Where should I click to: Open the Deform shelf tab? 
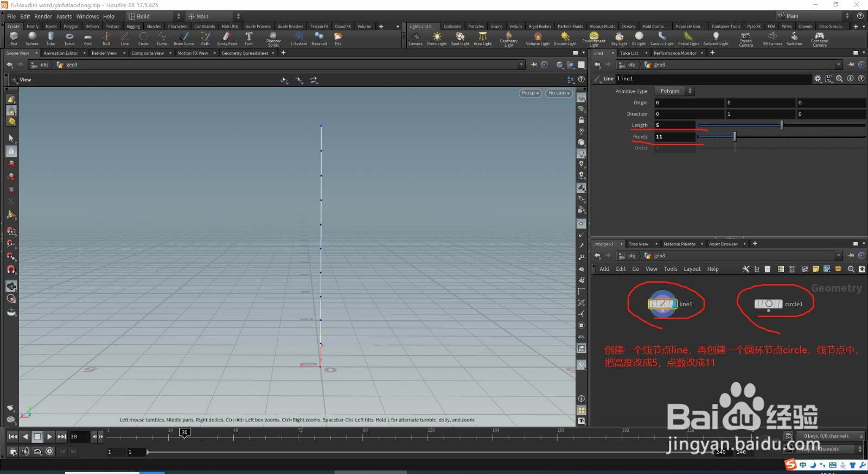pos(92,26)
